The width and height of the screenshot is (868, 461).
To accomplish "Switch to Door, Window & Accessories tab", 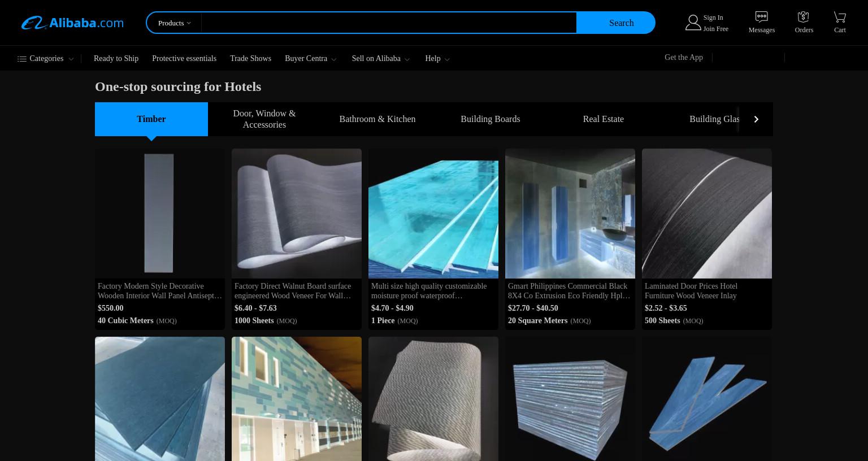I will pyautogui.click(x=264, y=119).
